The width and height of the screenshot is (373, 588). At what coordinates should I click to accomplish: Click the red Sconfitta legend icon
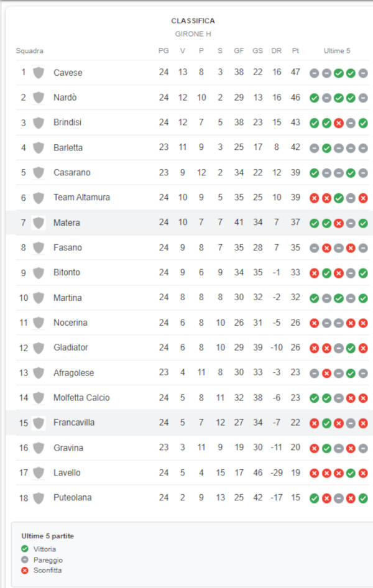(x=25, y=571)
